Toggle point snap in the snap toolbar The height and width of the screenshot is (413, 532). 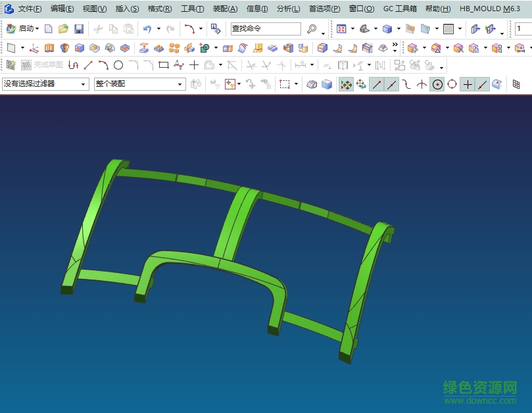[x=467, y=84]
